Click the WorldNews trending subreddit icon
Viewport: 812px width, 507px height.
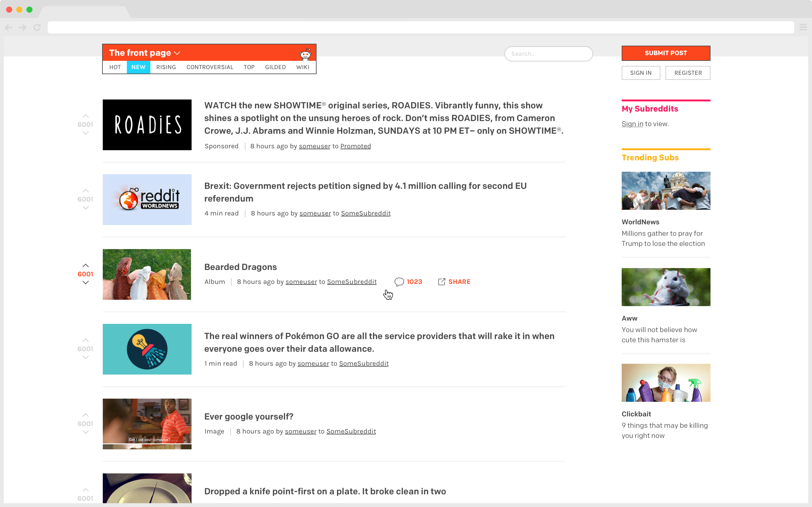666,190
